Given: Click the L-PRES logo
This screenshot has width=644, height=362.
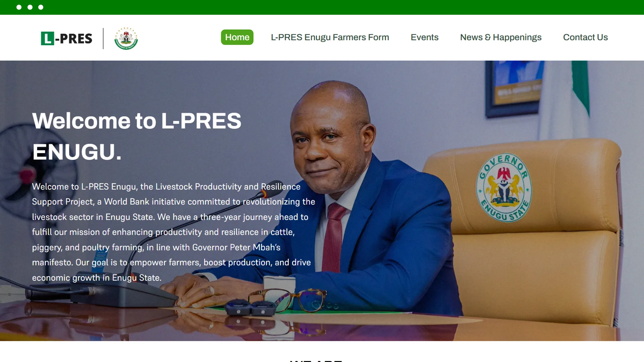Looking at the screenshot, I should (66, 39).
